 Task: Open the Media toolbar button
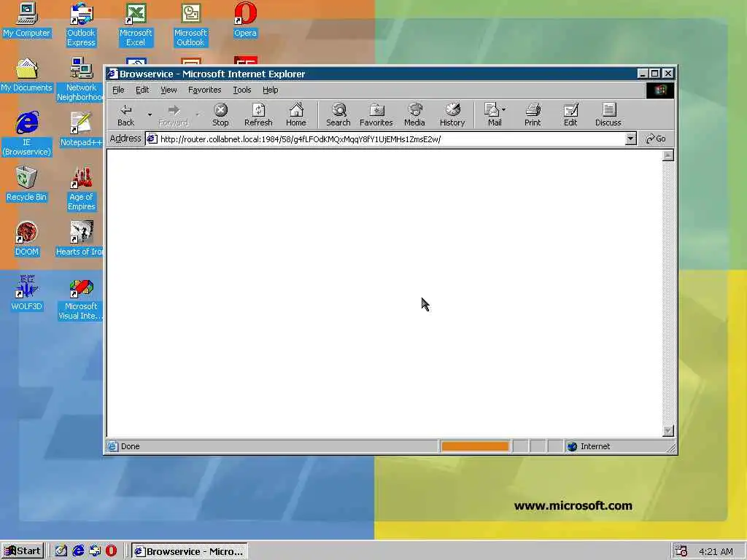pos(414,115)
